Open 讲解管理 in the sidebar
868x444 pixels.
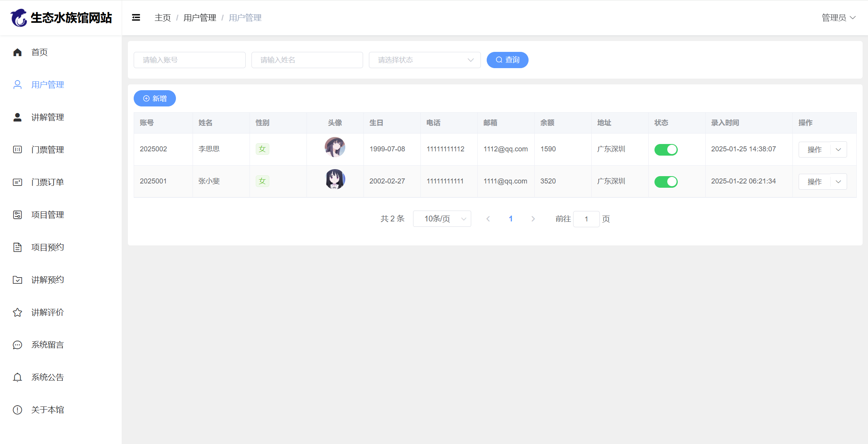[x=48, y=117]
